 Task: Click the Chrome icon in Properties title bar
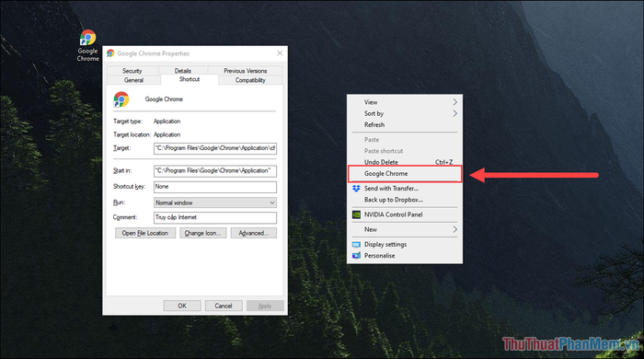coord(110,53)
